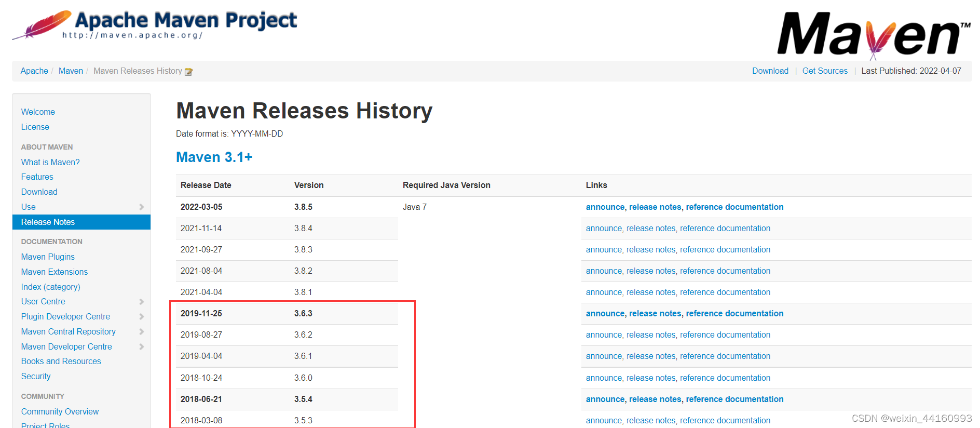Expand the Plugin Developer Centre chevron
This screenshot has width=980, height=428.
[141, 316]
